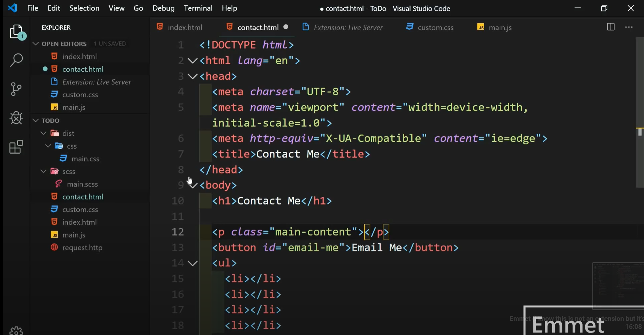
Task: Open Source Control view icon
Action: click(16, 89)
